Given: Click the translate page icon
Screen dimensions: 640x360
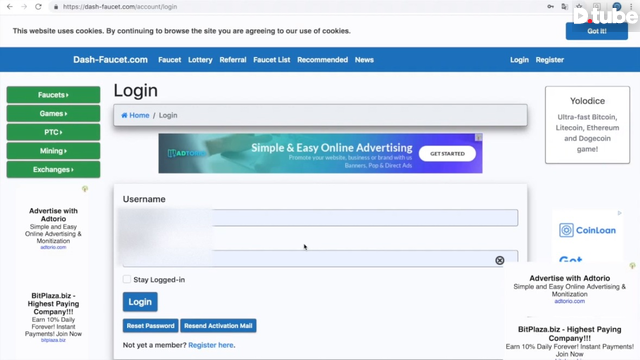Looking at the screenshot, I should [564, 7].
